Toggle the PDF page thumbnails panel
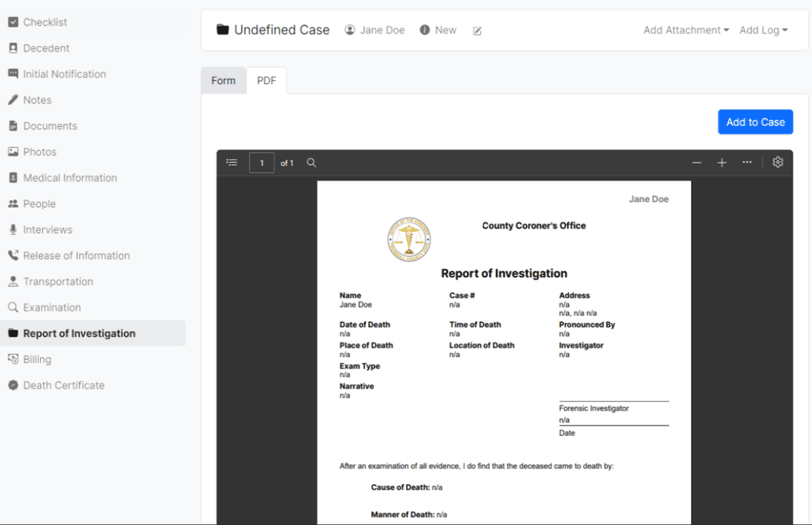812x525 pixels. tap(231, 162)
